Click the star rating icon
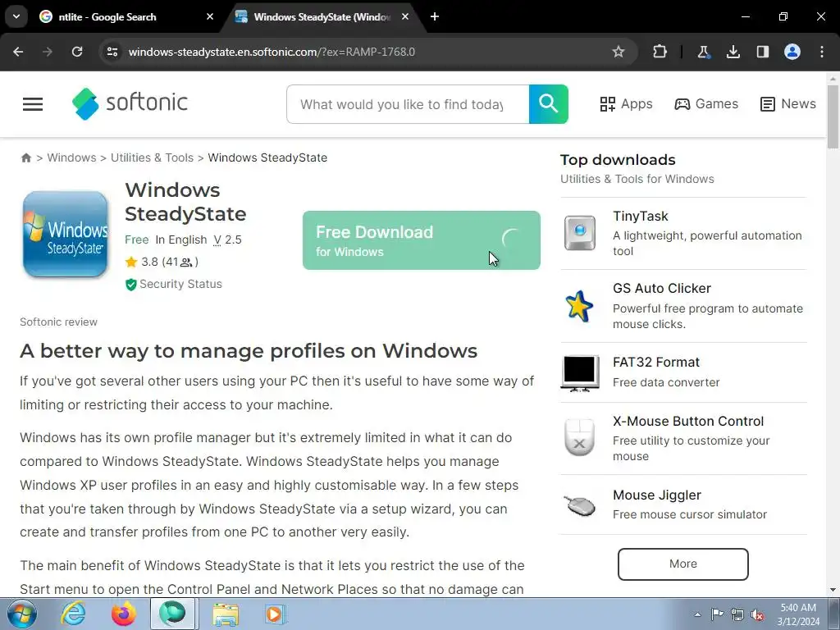This screenshot has height=630, width=840. [131, 262]
